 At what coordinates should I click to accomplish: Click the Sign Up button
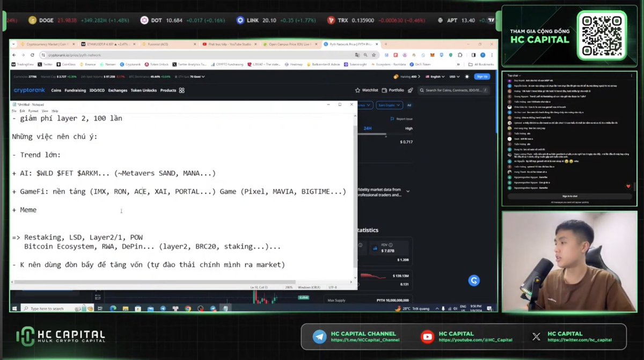(x=482, y=77)
